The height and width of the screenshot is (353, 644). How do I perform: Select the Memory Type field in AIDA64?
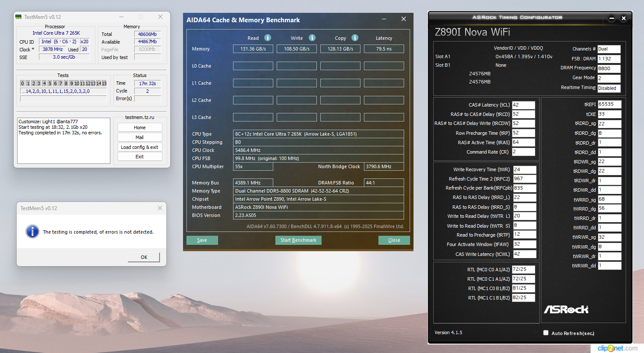(x=319, y=191)
